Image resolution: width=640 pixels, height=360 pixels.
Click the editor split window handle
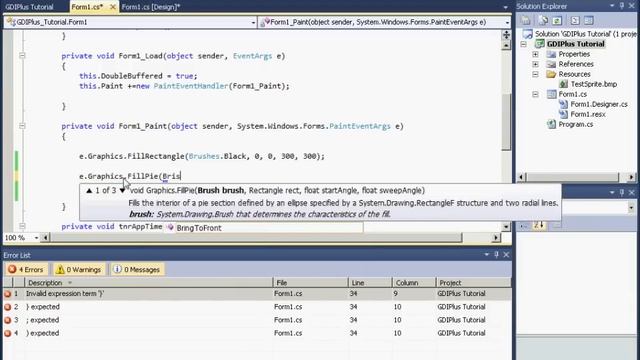pyautogui.click(x=506, y=35)
